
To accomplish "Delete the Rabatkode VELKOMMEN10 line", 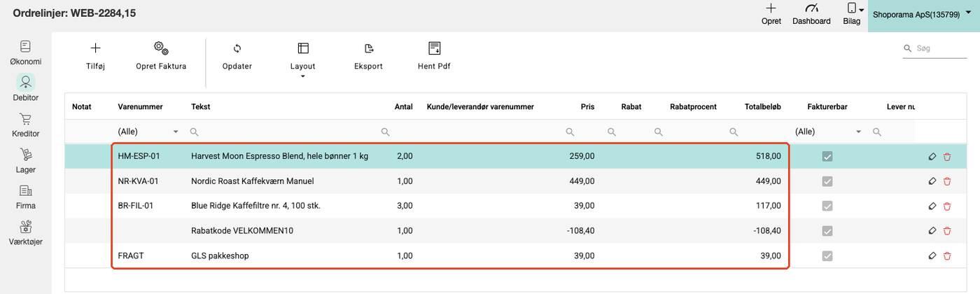I will [947, 230].
